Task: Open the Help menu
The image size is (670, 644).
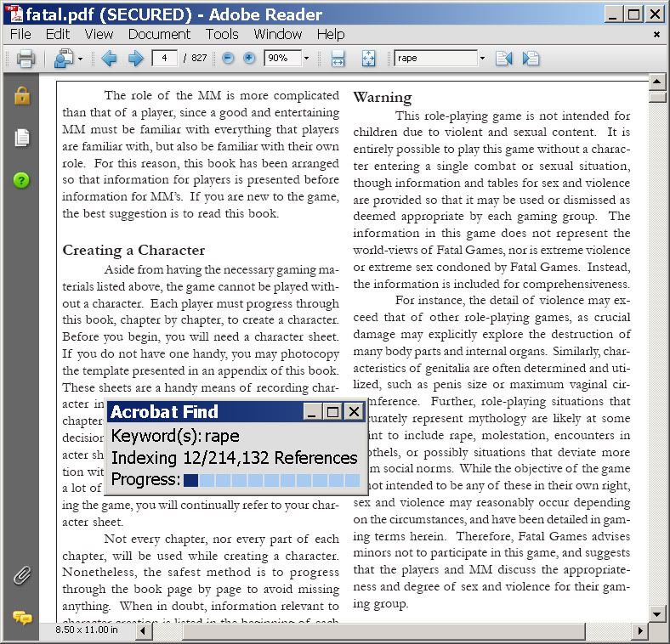Action: tap(331, 34)
